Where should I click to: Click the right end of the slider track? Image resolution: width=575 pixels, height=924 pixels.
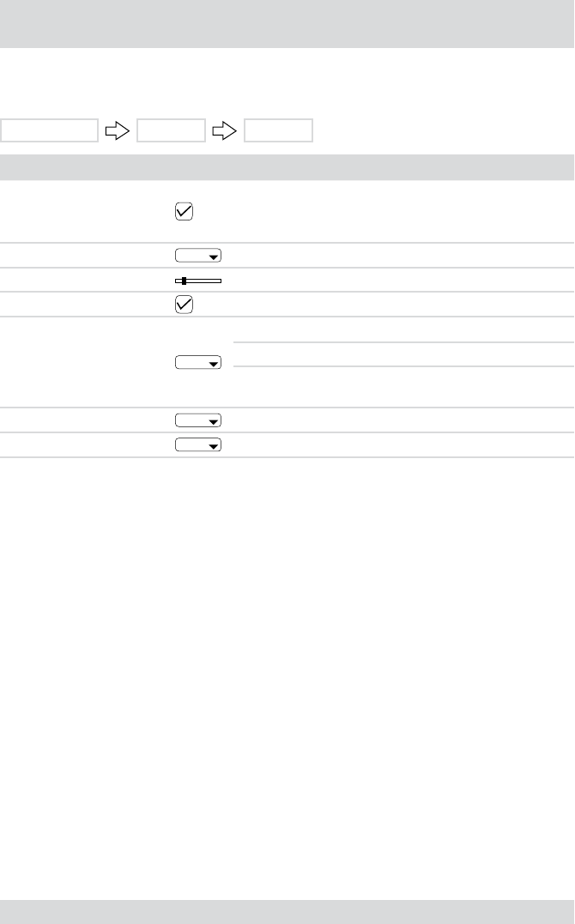click(x=220, y=281)
